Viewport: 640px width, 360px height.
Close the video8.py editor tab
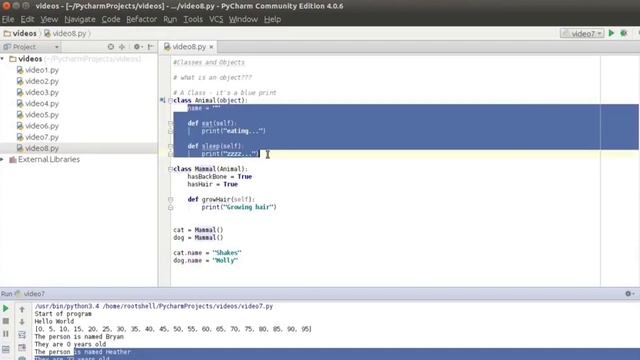[211, 47]
